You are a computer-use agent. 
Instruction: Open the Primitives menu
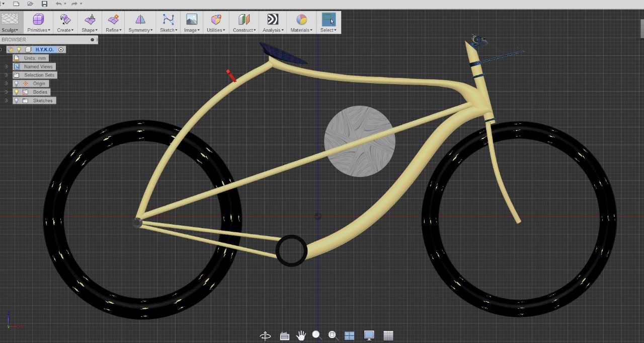pos(39,30)
